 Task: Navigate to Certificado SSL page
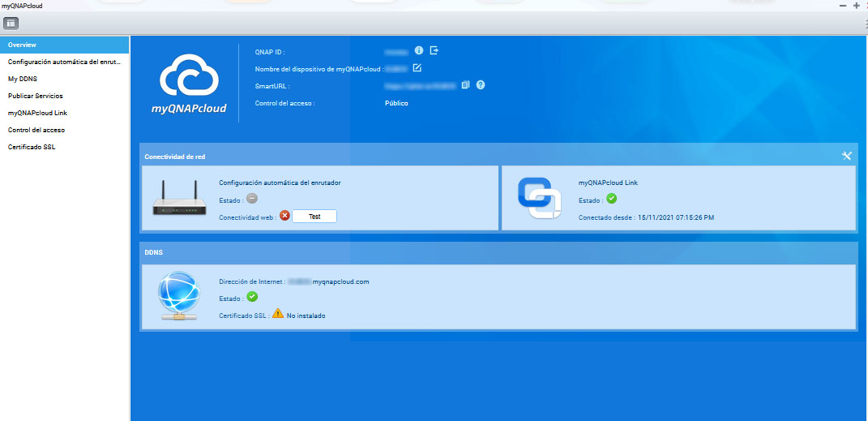(32, 147)
